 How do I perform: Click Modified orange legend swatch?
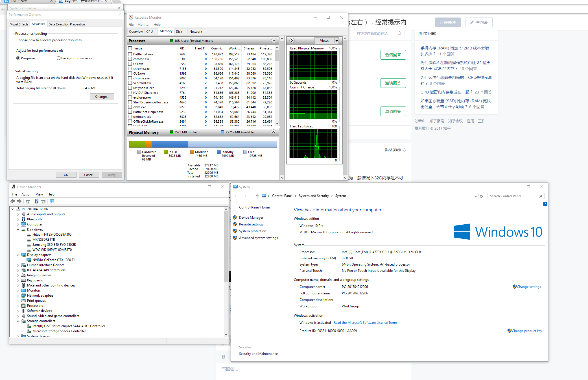192,152
